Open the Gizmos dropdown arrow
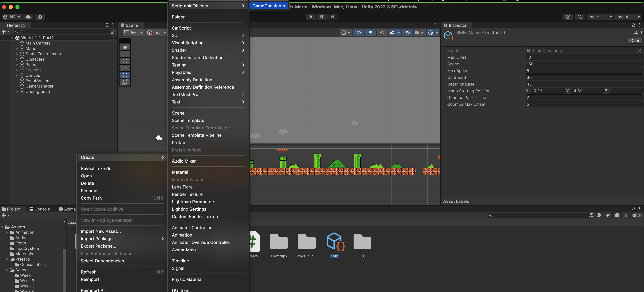This screenshot has width=644, height=292. [437, 33]
